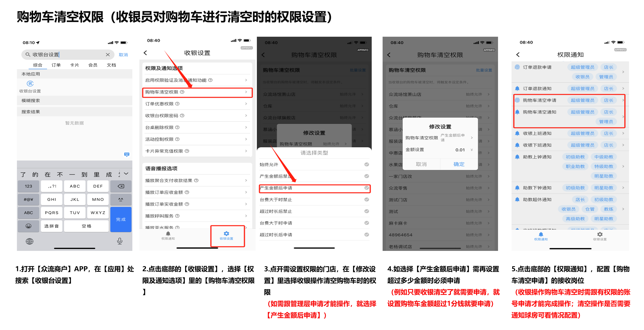Image resolution: width=644 pixels, height=330 pixels.
Task: Click the fingerprint icon beside 订单退款申请
Action: point(517,67)
